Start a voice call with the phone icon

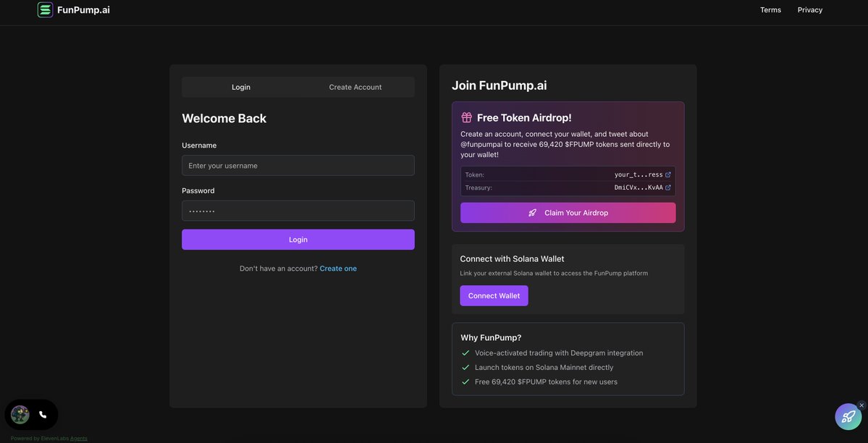43,415
